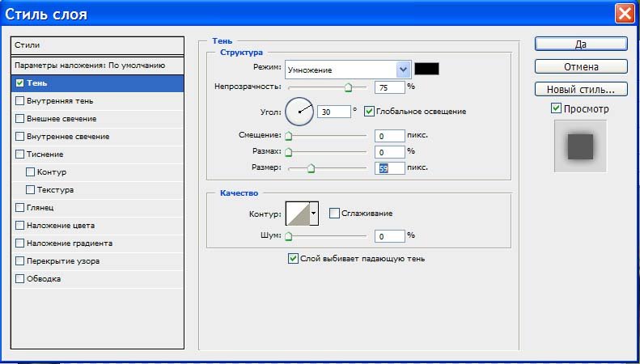Select the Обводка style entry
The width and height of the screenshot is (640, 364).
45,279
